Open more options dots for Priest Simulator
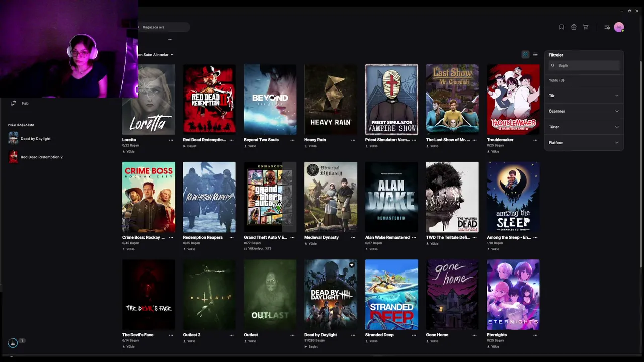644x362 pixels. [414, 140]
